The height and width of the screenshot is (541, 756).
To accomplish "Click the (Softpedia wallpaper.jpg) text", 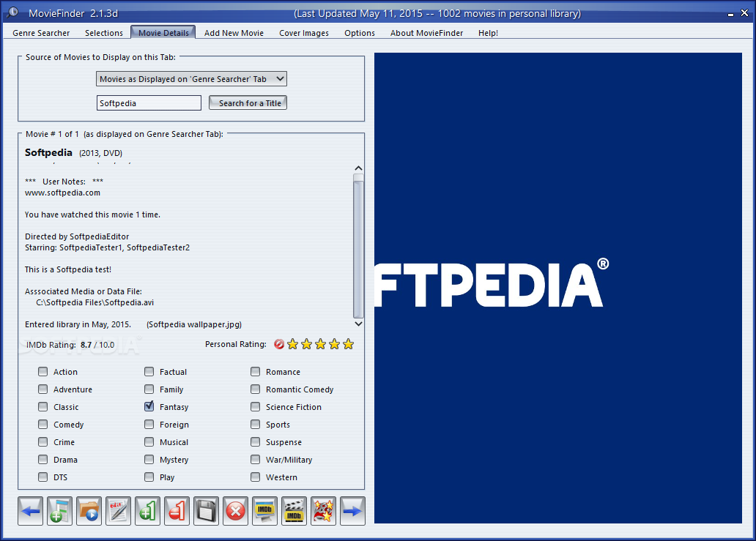I will (x=194, y=324).
